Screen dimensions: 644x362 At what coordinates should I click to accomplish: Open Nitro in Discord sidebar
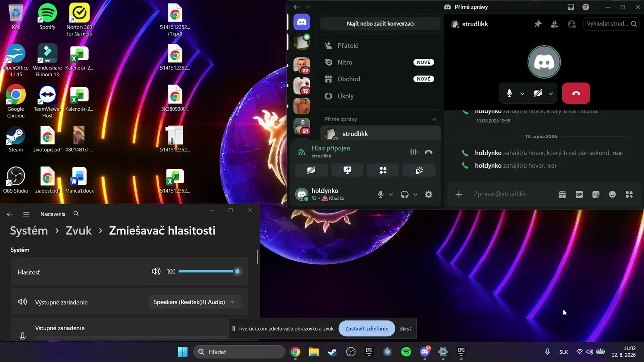coord(380,62)
